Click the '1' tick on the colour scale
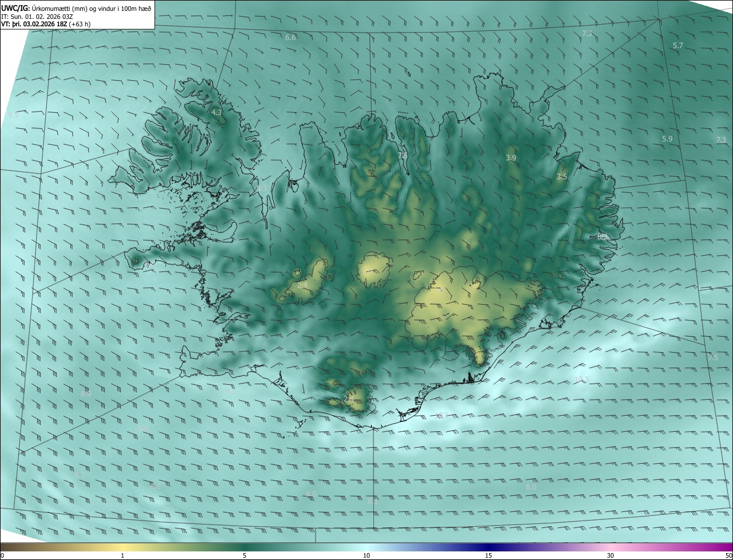 [123, 555]
